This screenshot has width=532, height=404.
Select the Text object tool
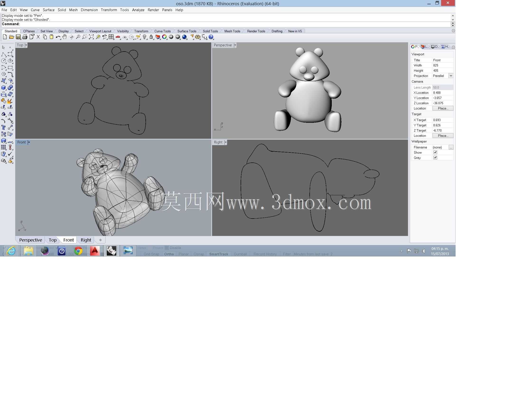(x=4, y=127)
